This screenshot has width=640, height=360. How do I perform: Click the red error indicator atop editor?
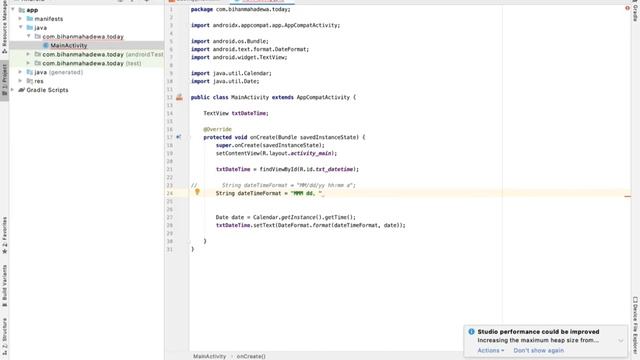[627, 8]
